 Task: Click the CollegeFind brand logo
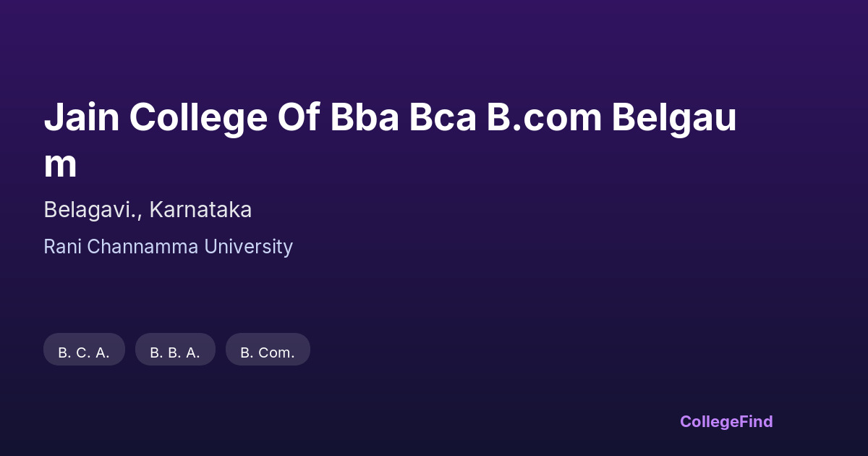[x=726, y=421]
